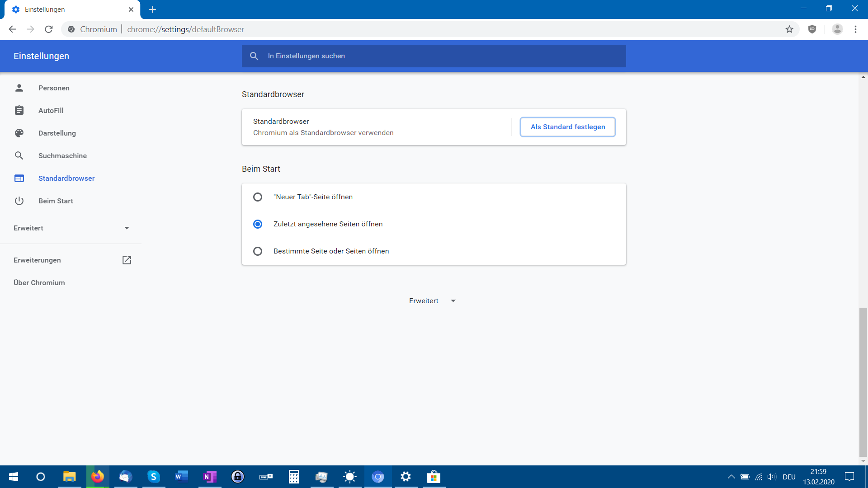This screenshot has width=868, height=488.
Task: Open new tab with plus icon
Action: [x=152, y=9]
